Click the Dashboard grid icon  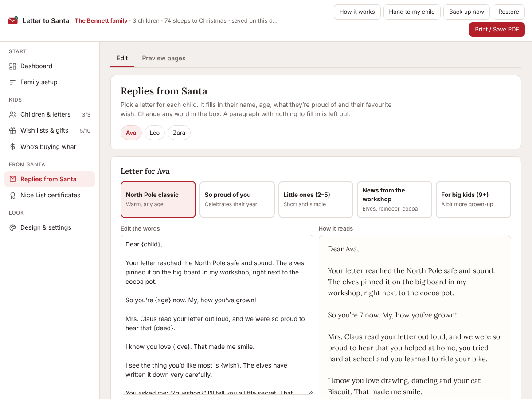(x=12, y=66)
